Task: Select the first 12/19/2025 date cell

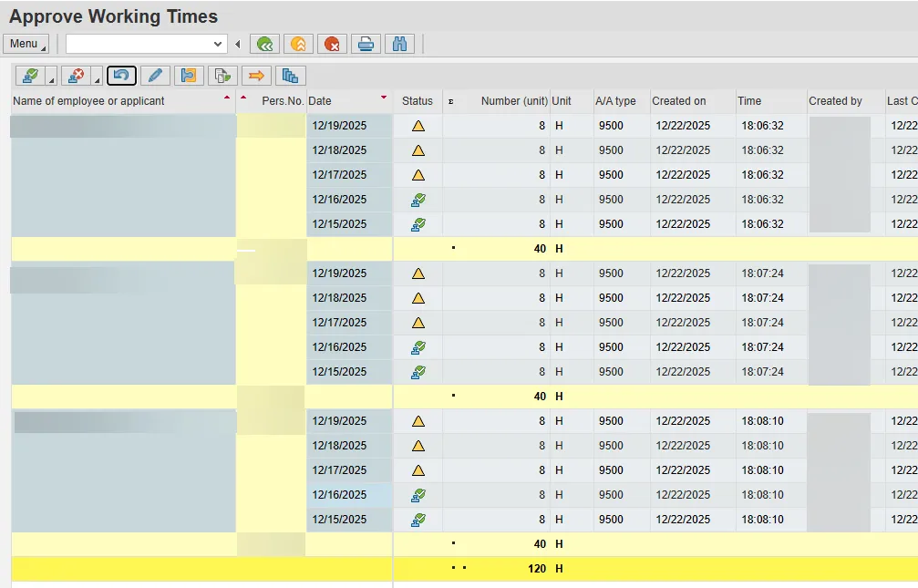Action: (339, 126)
